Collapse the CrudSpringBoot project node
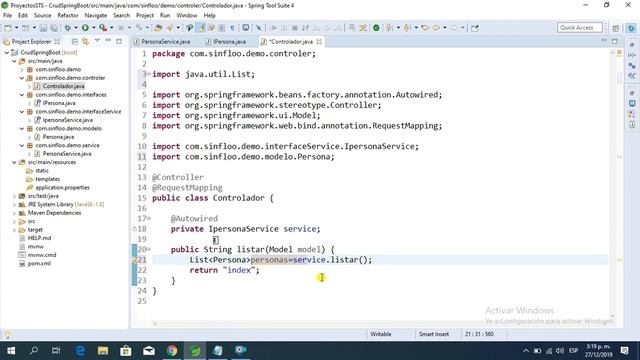Screen dimensions: 640x360 pyautogui.click(x=7, y=52)
